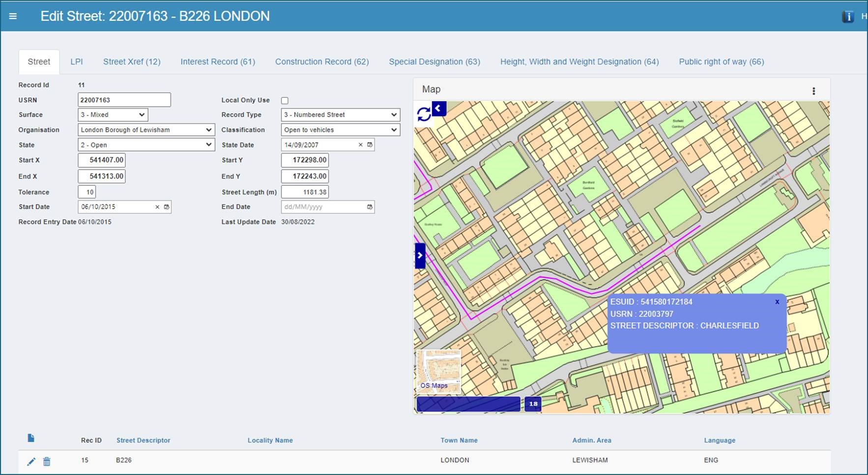
Task: Click the map scale bar
Action: (x=468, y=404)
